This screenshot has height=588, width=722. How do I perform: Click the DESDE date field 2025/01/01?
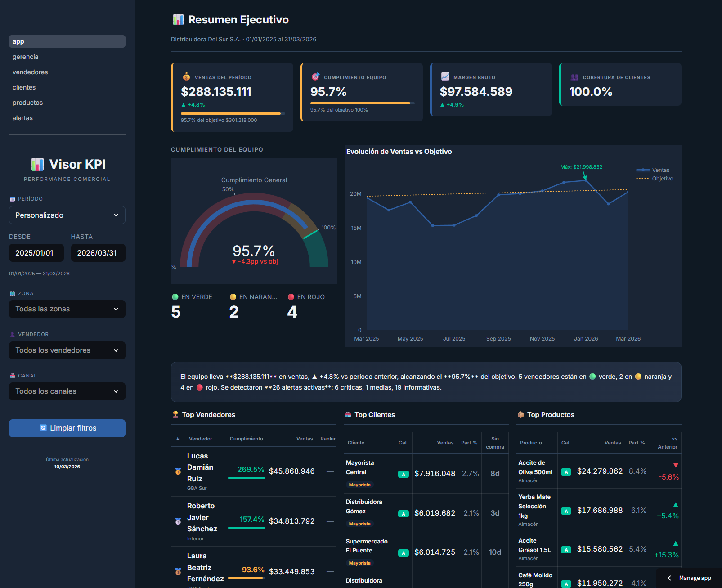36,253
